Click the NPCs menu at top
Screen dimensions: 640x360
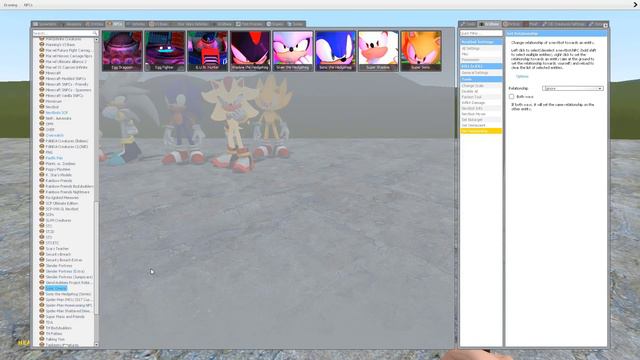click(x=28, y=5)
